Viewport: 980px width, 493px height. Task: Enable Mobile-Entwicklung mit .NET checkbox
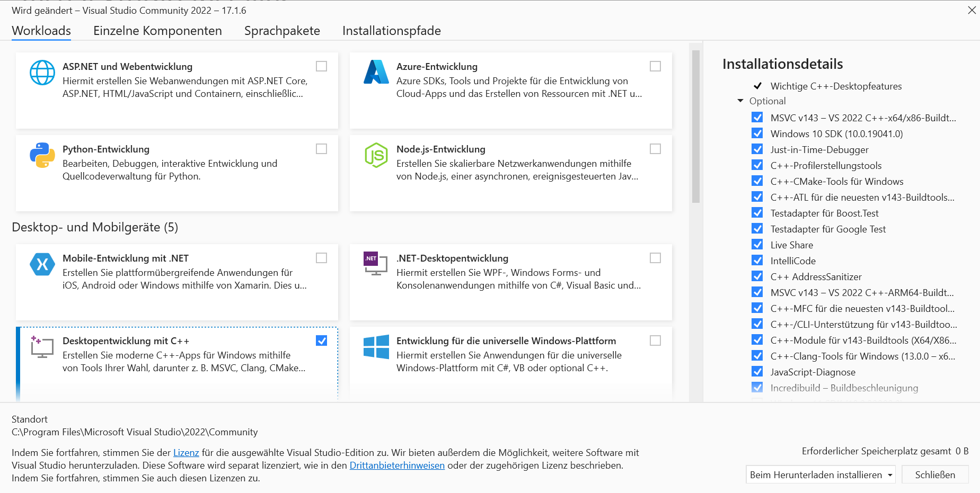point(322,258)
